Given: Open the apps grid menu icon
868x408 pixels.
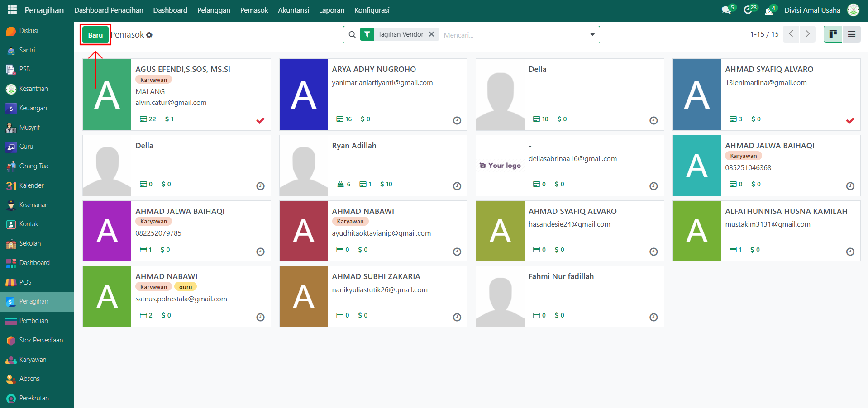Looking at the screenshot, I should tap(12, 9).
